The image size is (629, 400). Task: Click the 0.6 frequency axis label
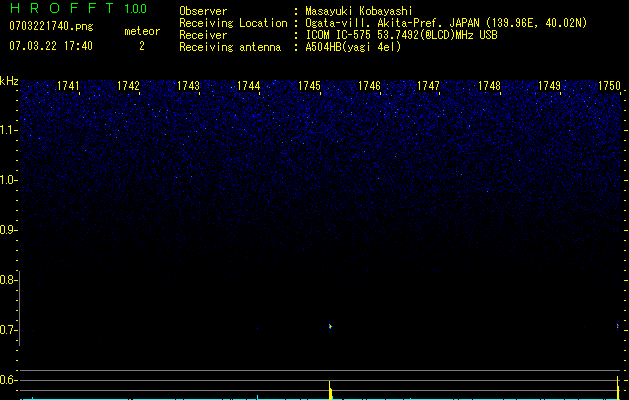tap(9, 380)
